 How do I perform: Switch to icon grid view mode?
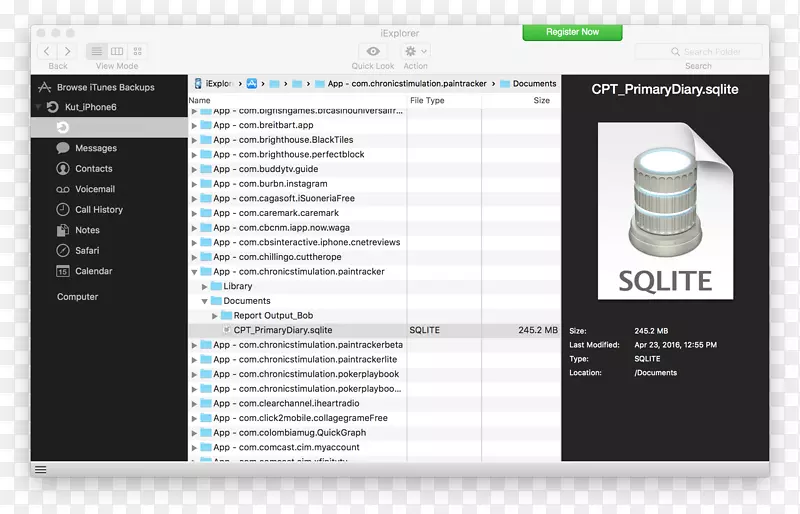(137, 51)
